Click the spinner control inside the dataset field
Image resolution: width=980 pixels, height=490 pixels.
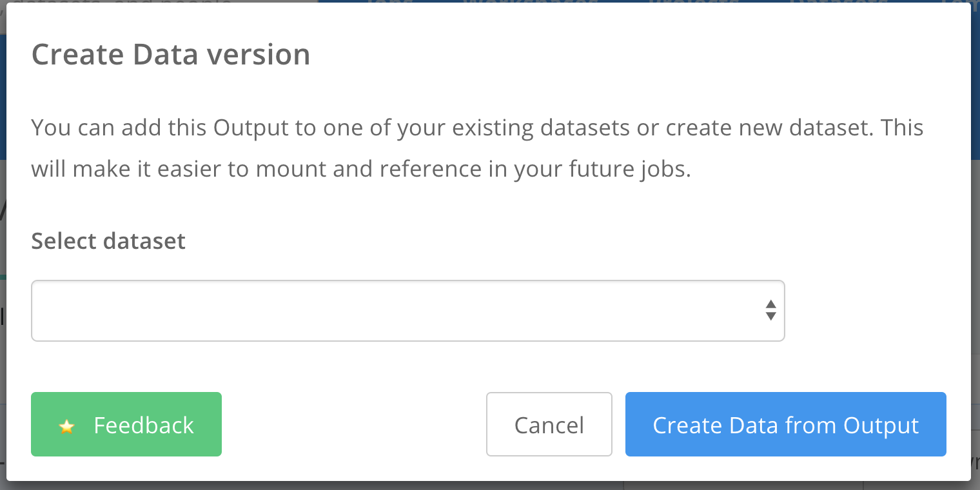pos(770,311)
